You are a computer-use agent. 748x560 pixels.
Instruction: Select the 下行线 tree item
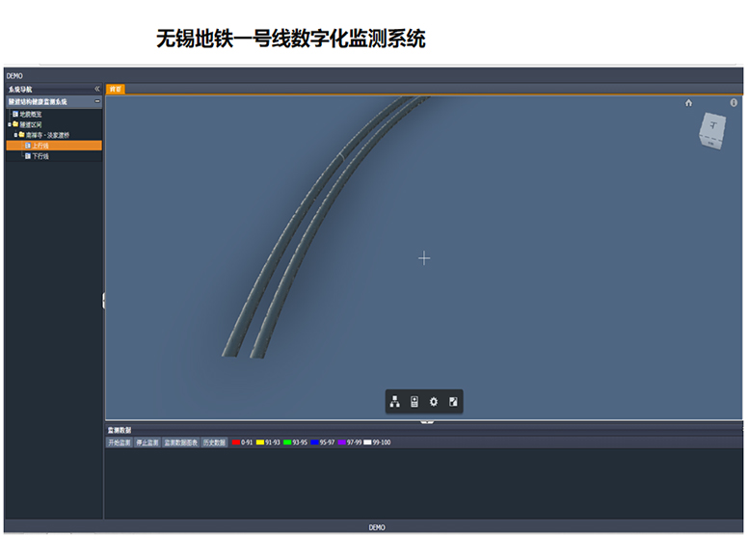(x=40, y=156)
